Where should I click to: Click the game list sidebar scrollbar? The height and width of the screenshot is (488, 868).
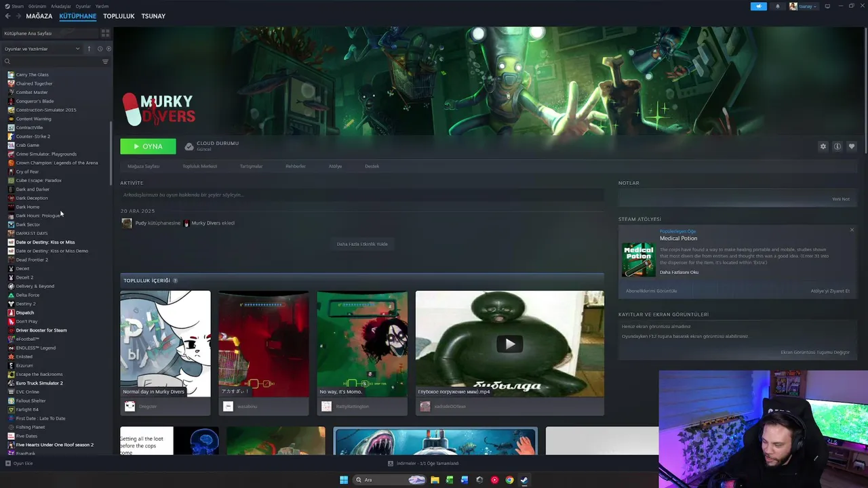(x=111, y=154)
